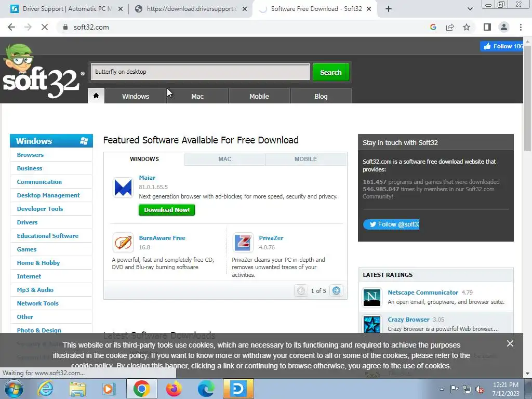
Task: Open the media player taskbar icon
Action: coord(109,389)
